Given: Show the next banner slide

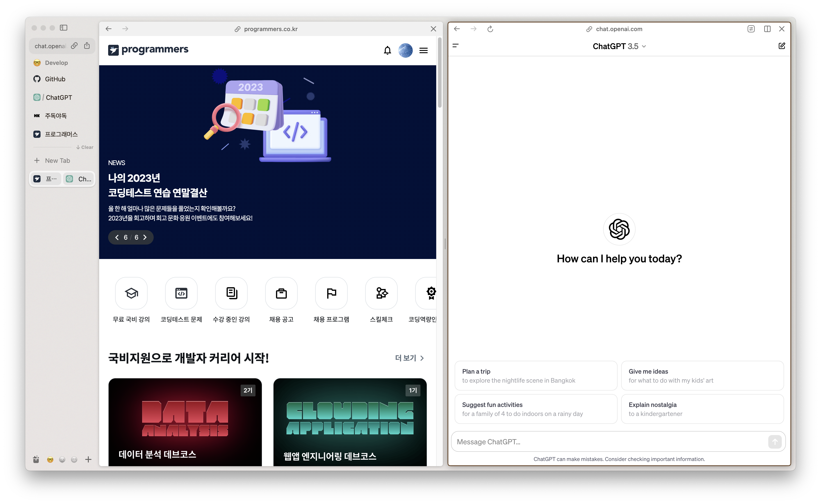Looking at the screenshot, I should coord(145,237).
